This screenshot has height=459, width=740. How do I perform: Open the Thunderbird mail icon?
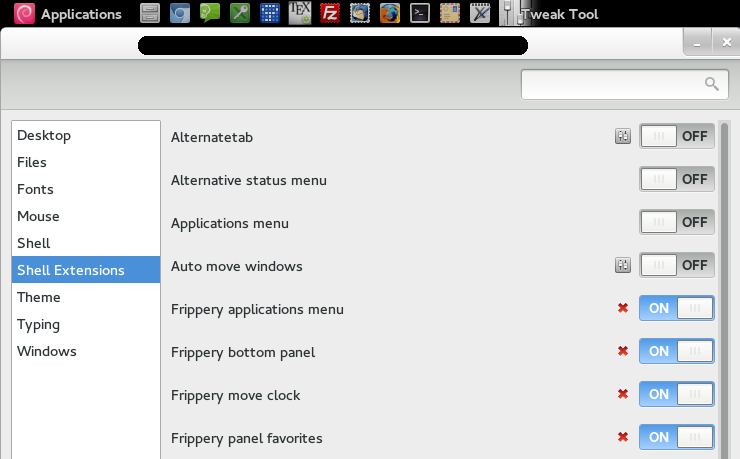tap(360, 14)
